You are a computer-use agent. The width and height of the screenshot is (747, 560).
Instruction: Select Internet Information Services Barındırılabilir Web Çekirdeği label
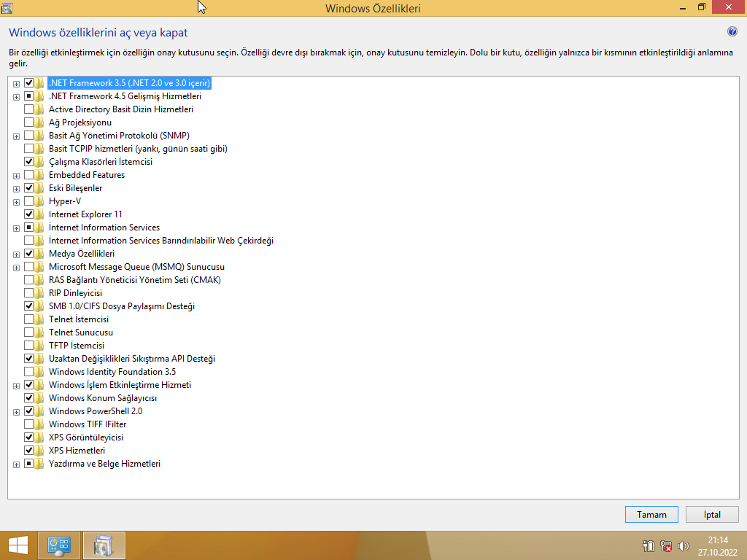(161, 241)
